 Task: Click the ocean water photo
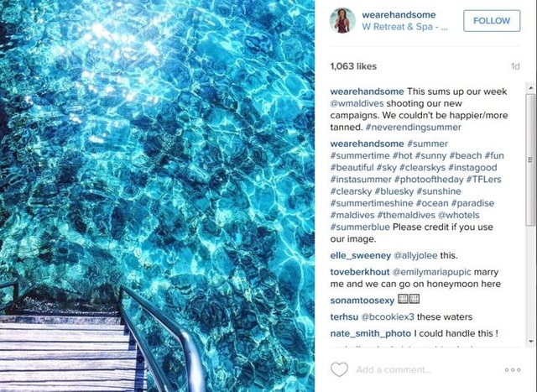tap(157, 196)
